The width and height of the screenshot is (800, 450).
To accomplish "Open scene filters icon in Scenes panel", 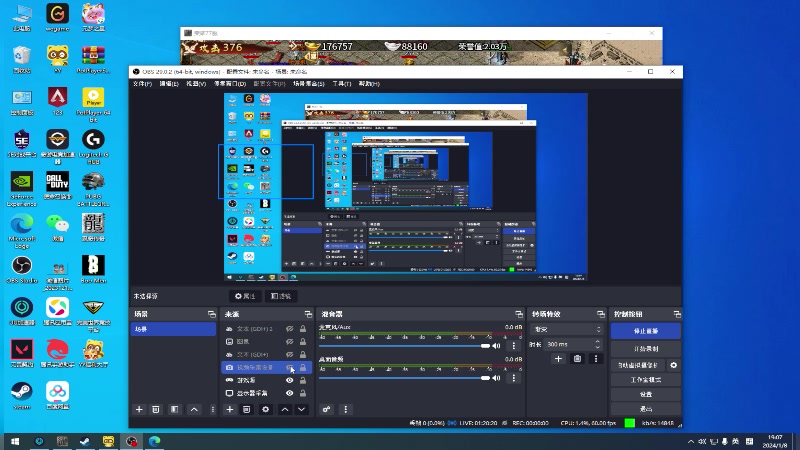I will (174, 409).
